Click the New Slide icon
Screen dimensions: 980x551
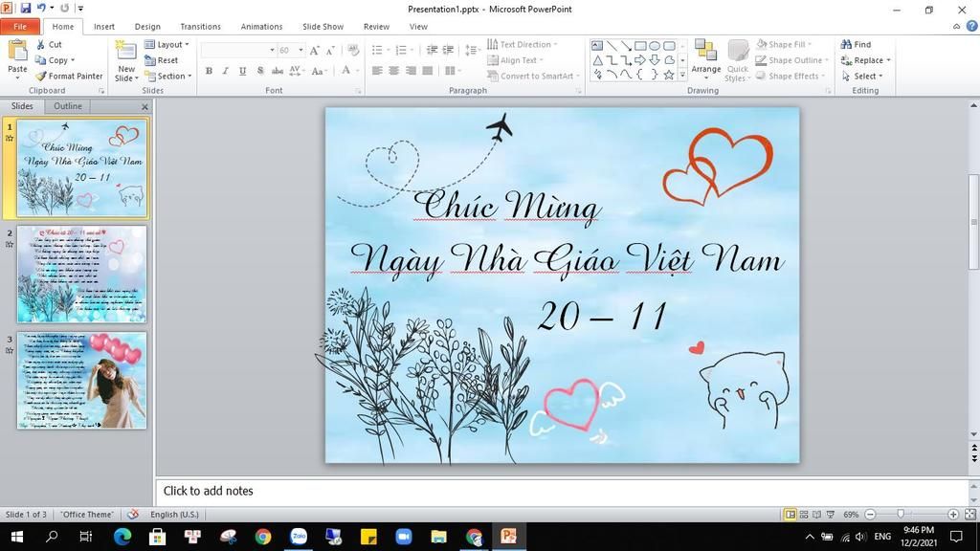125,52
